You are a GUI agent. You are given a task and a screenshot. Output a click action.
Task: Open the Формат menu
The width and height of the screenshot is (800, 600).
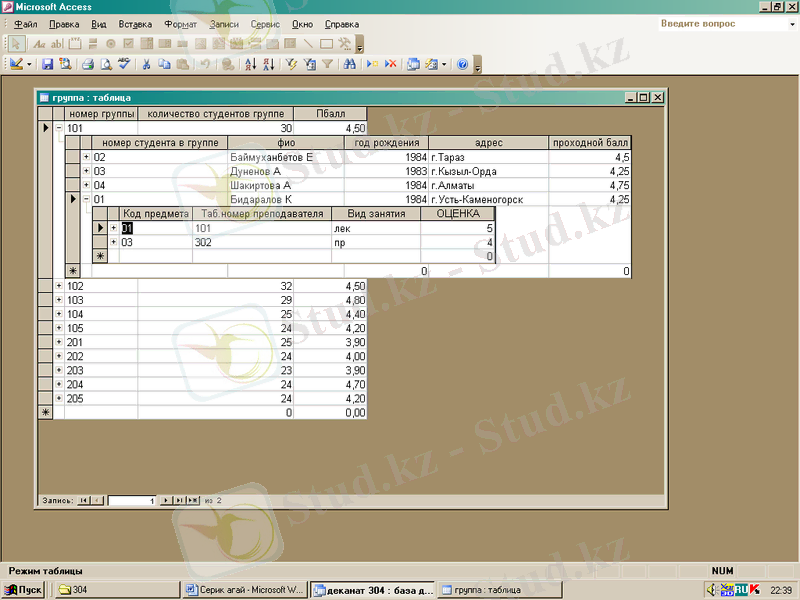pos(180,23)
